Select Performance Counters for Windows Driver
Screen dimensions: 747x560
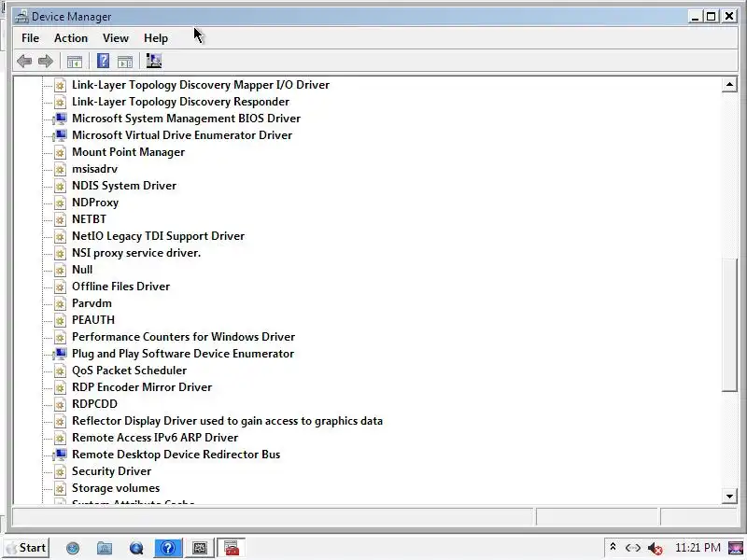coord(183,337)
